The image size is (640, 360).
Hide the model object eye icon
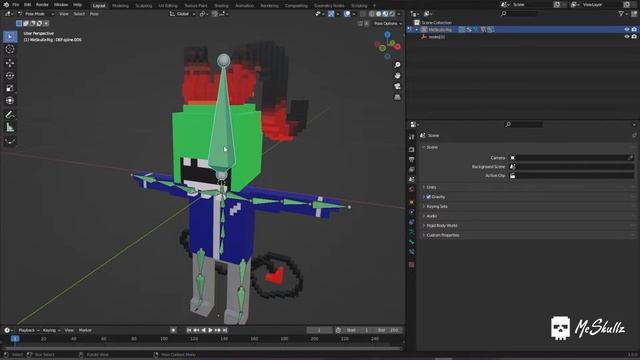point(627,37)
